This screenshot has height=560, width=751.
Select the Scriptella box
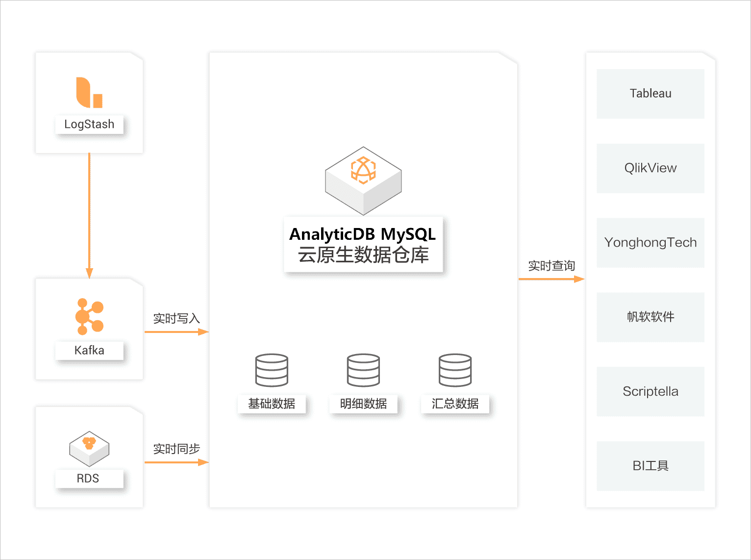tap(651, 391)
